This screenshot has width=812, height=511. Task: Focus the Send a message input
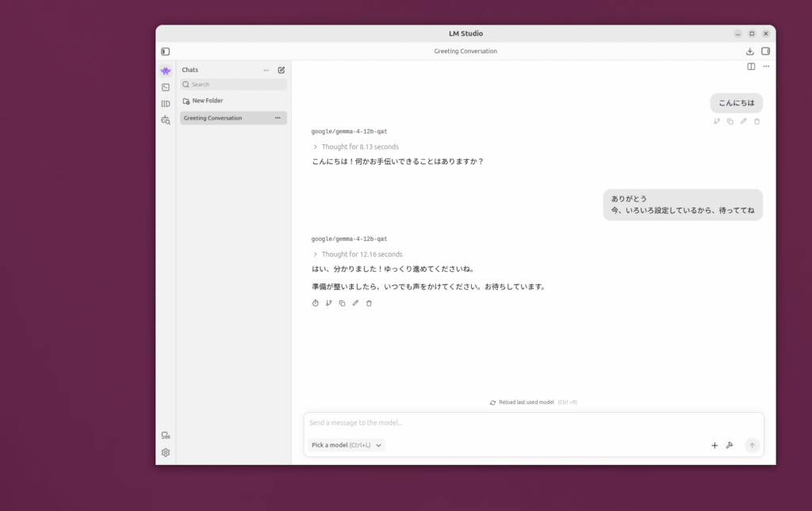(x=534, y=423)
